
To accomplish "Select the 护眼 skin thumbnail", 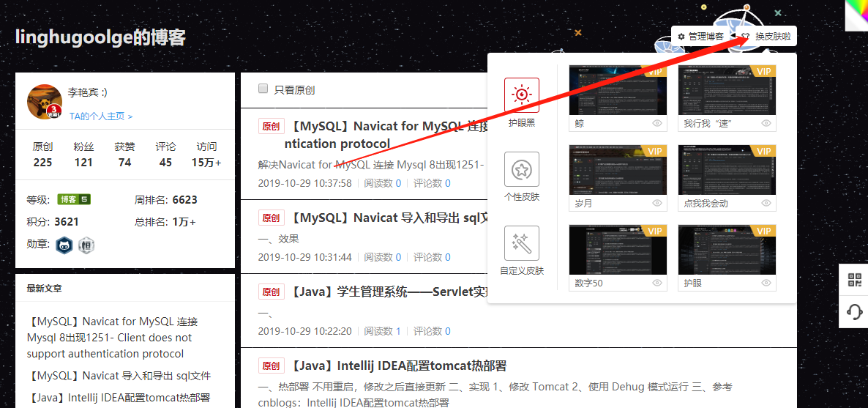I will [x=727, y=250].
